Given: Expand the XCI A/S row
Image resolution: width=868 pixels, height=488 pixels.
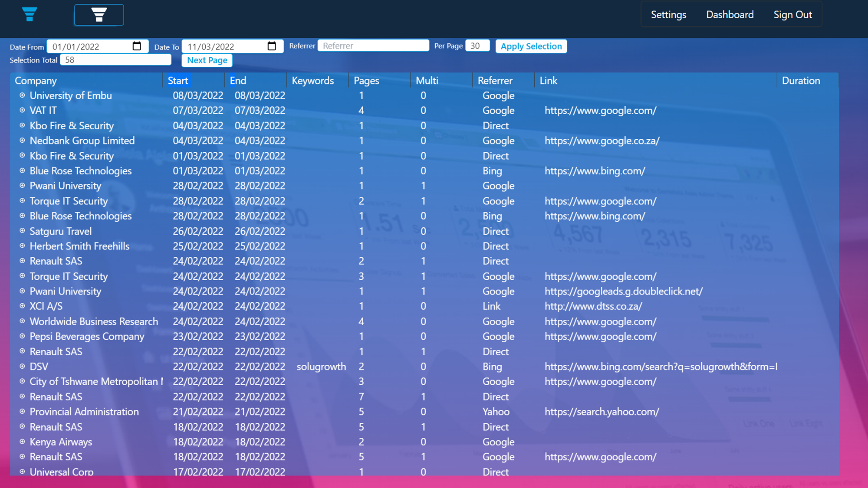Looking at the screenshot, I should (x=22, y=306).
